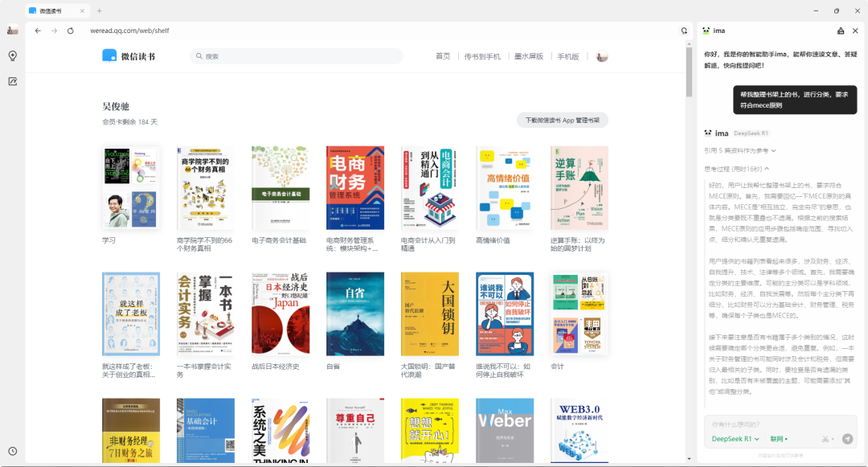Open the 学习 folder thumbnail

(131, 188)
